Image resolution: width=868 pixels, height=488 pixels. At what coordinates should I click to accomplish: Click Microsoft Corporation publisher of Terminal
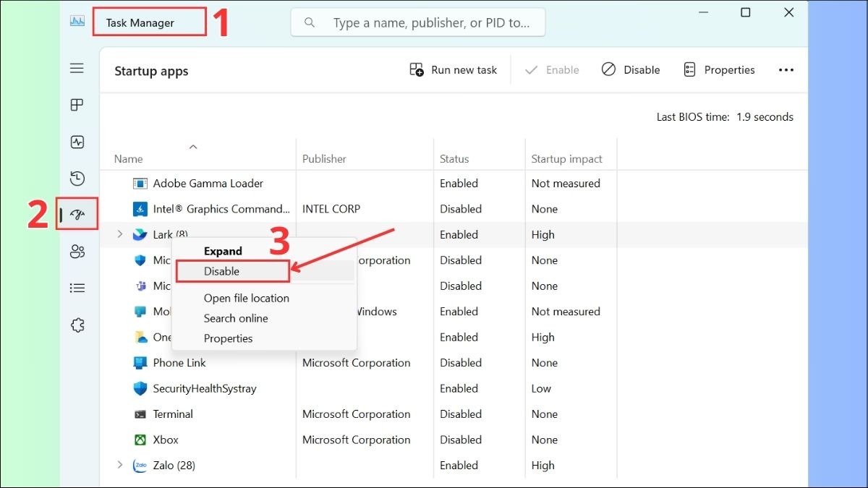tap(356, 414)
